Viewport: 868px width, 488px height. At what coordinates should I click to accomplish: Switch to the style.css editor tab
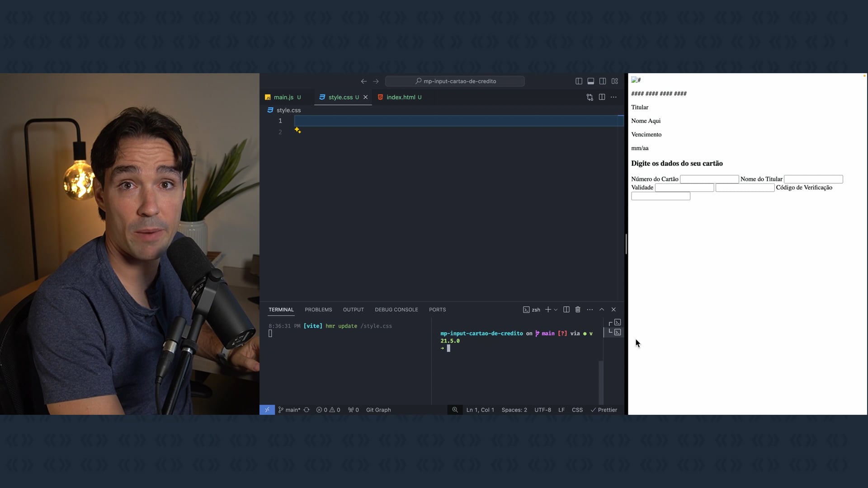point(340,97)
